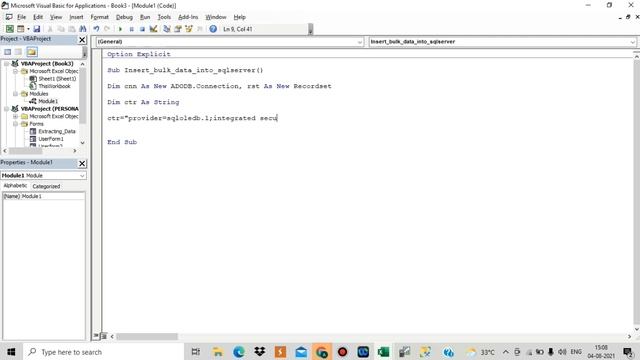640x360 pixels.
Task: Collapse the VBAProject (PERSONAL) tree node
Action: coord(7,109)
